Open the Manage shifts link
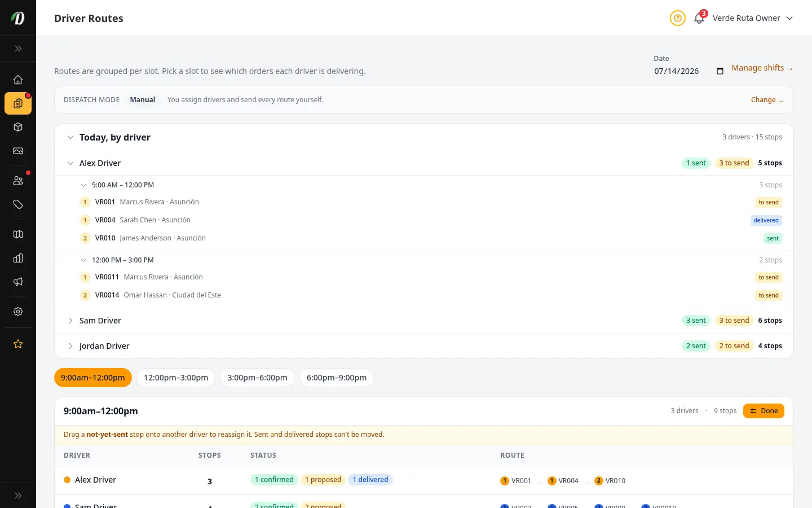Viewport: 812px width, 508px height. (762, 68)
